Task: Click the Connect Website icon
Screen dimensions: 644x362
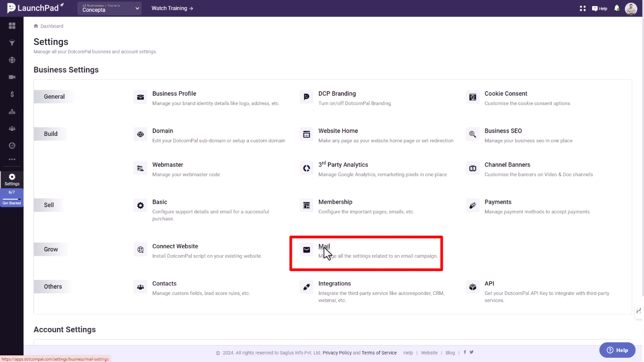Action: point(140,250)
